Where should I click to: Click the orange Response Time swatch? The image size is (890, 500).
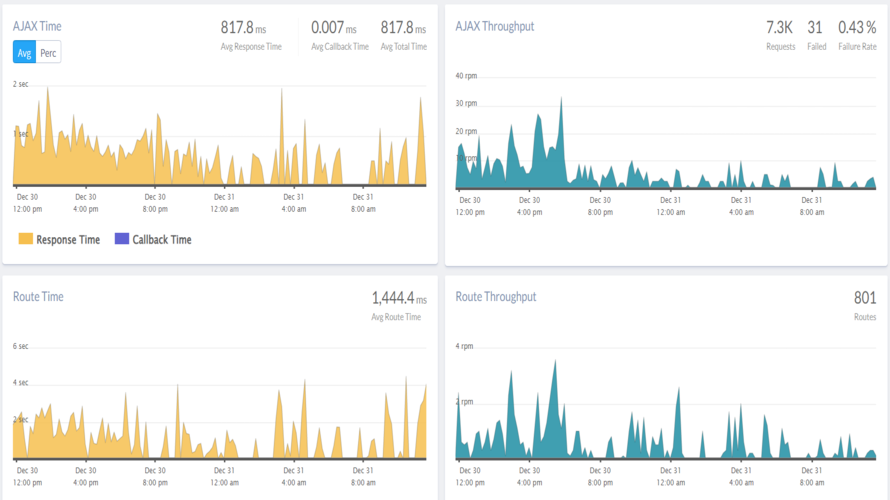point(26,239)
